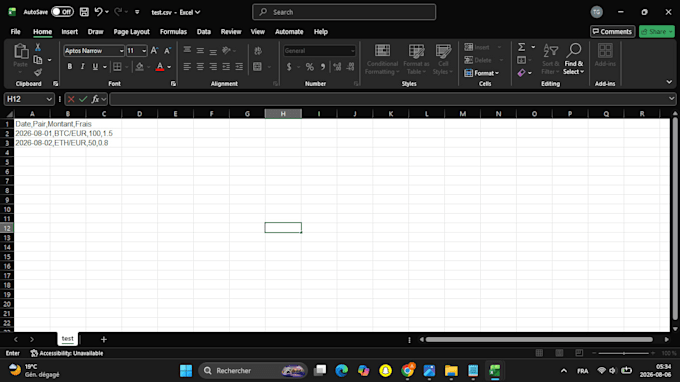Click the Cut scissors icon

[x=38, y=47]
